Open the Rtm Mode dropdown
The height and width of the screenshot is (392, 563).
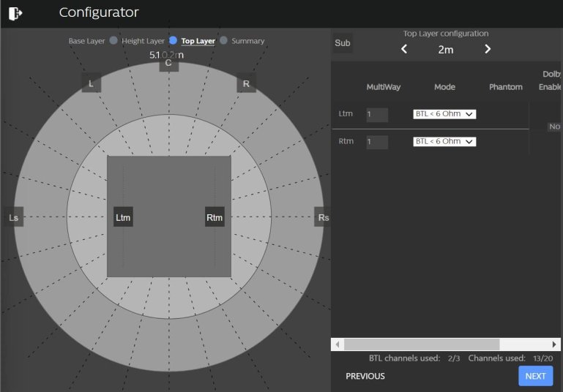tap(444, 141)
